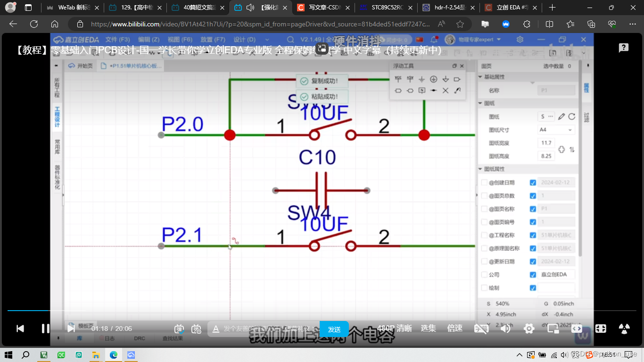This screenshot has height=362, width=644.
Task: Tick the unchecked box left of @创建日期
Action: point(484,182)
